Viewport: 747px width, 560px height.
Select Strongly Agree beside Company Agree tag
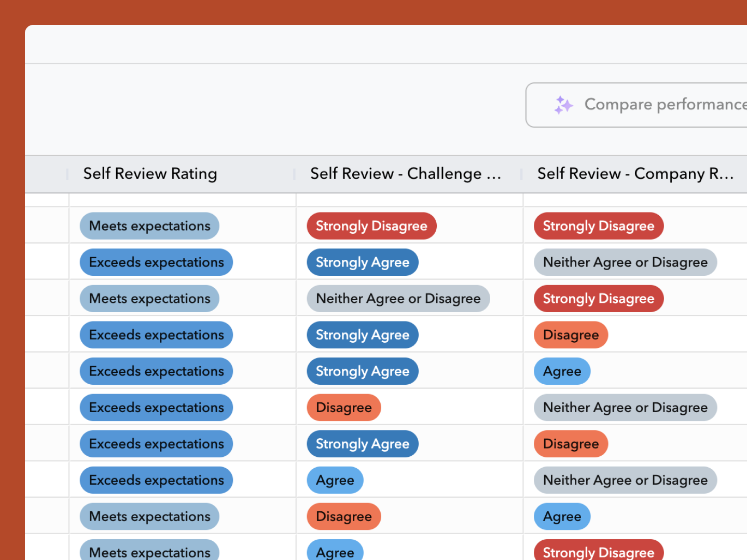click(x=363, y=371)
